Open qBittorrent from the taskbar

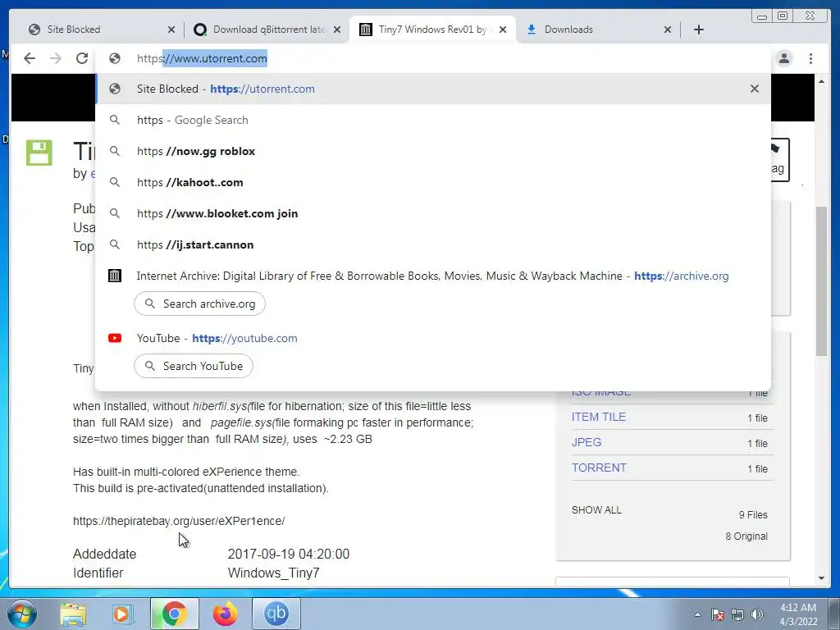pyautogui.click(x=276, y=614)
